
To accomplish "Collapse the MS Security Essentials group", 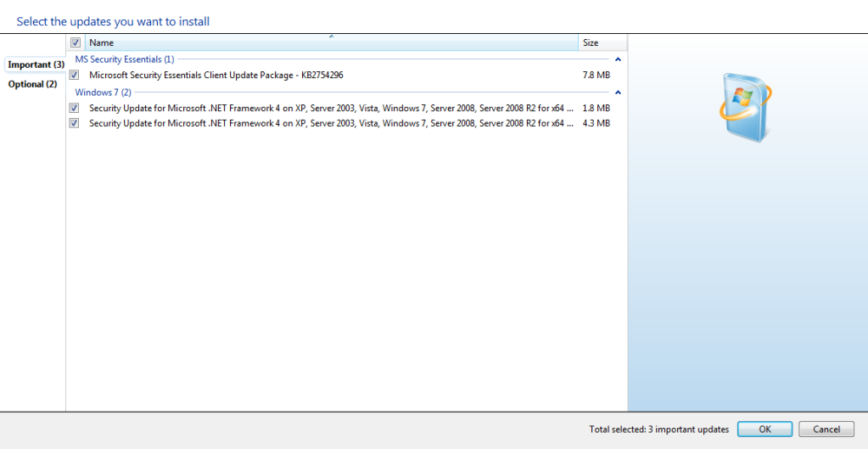I will pos(619,59).
